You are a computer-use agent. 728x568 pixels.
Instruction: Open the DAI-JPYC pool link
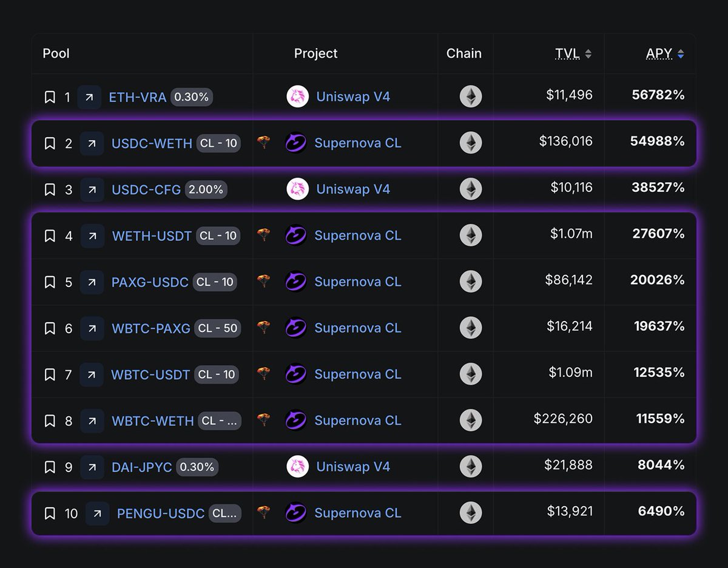tap(142, 467)
